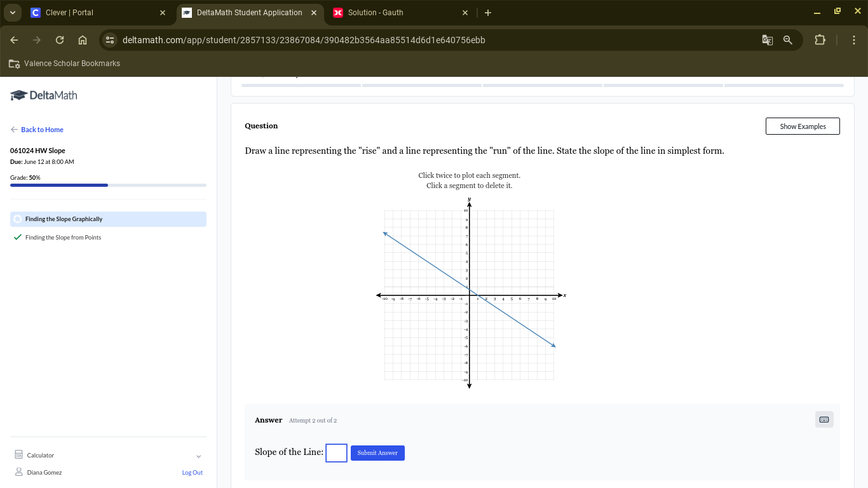Close the DeltaMath Student Application tab

pos(314,13)
